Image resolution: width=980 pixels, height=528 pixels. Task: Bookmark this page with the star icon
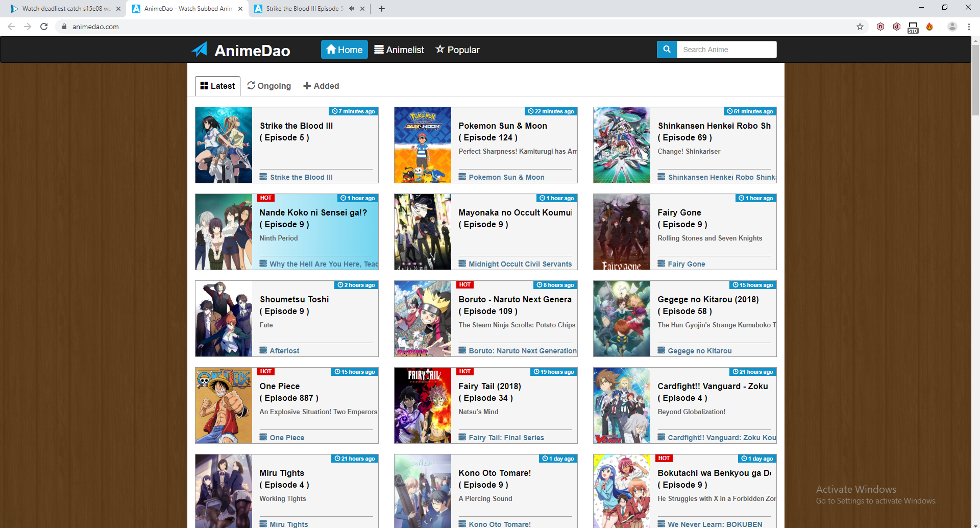tap(860, 27)
